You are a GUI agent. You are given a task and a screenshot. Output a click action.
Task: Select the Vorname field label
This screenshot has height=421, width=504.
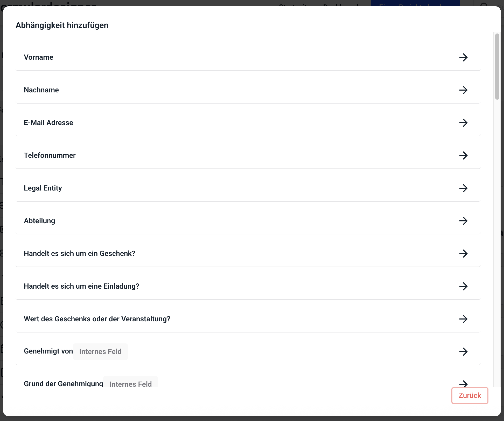coord(39,57)
